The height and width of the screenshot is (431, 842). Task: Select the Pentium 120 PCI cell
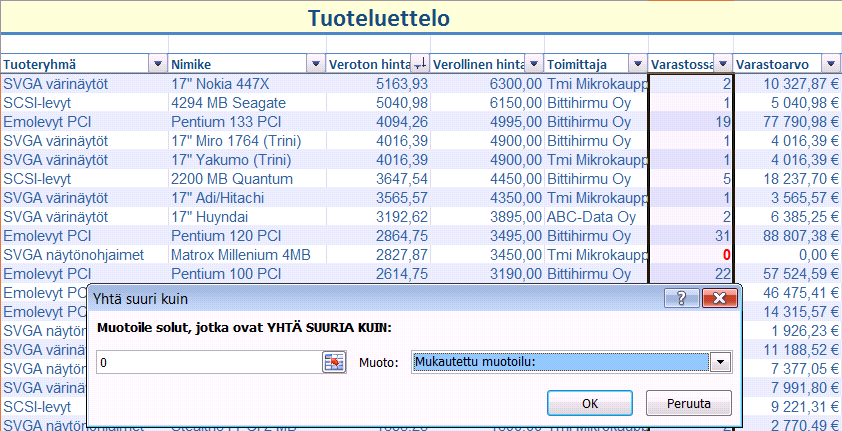pos(247,236)
